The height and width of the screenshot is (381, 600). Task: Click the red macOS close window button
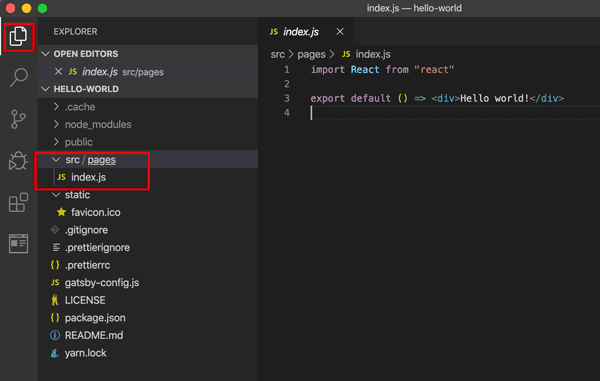point(11,8)
